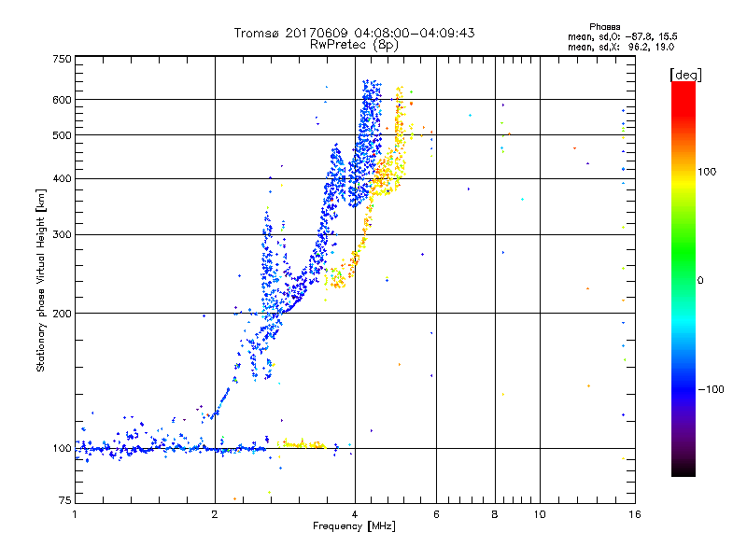Click the rainbow phase colorbar

(684, 279)
